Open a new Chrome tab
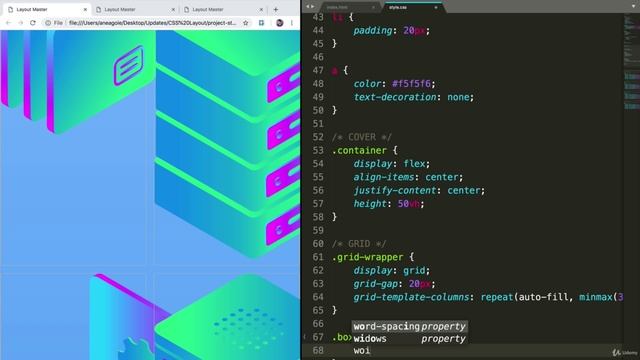Screen dimensions: 640x360 (276, 9)
